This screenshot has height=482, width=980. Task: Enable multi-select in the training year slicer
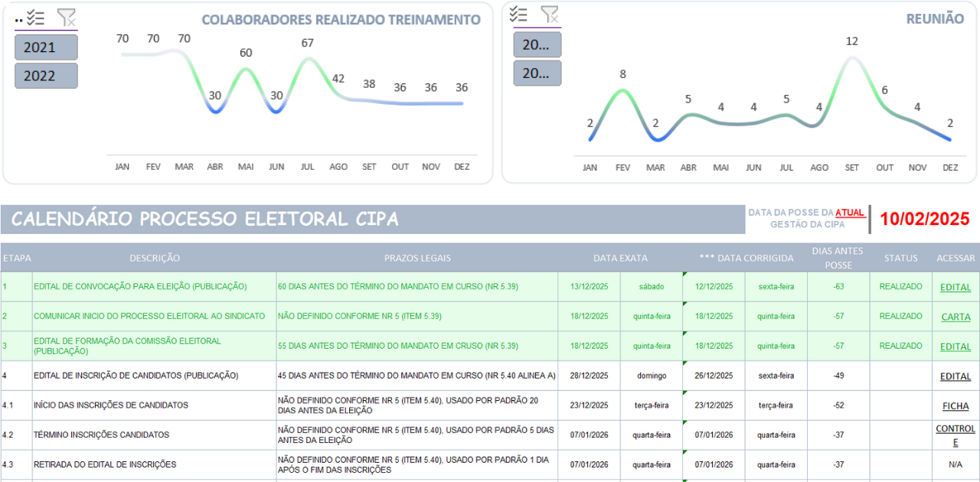tap(35, 18)
